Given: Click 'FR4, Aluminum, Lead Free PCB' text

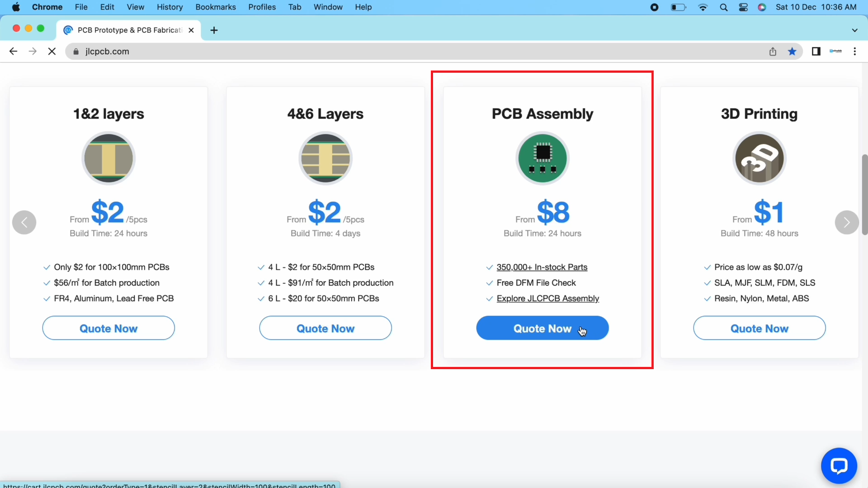Looking at the screenshot, I should click(114, 298).
